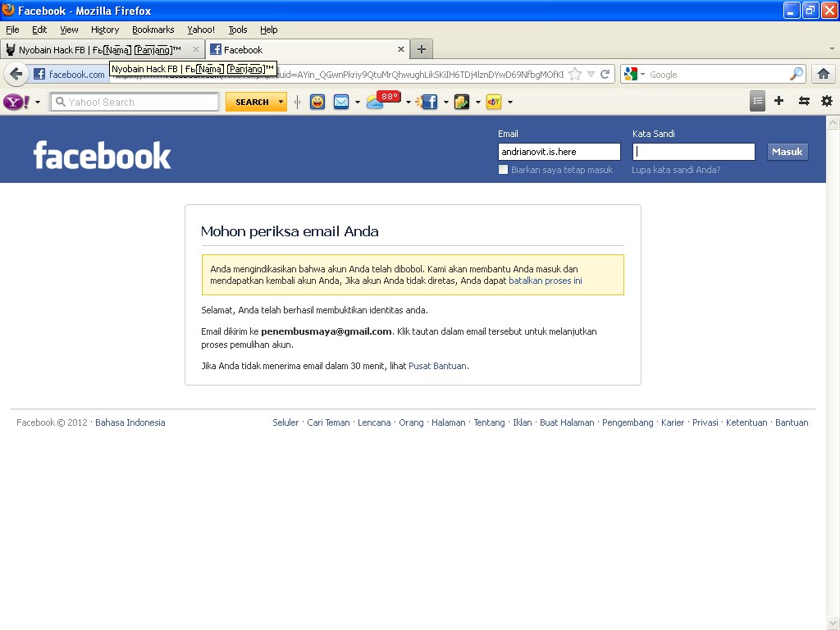
Task: Click the large facebook logo
Action: coord(102,155)
